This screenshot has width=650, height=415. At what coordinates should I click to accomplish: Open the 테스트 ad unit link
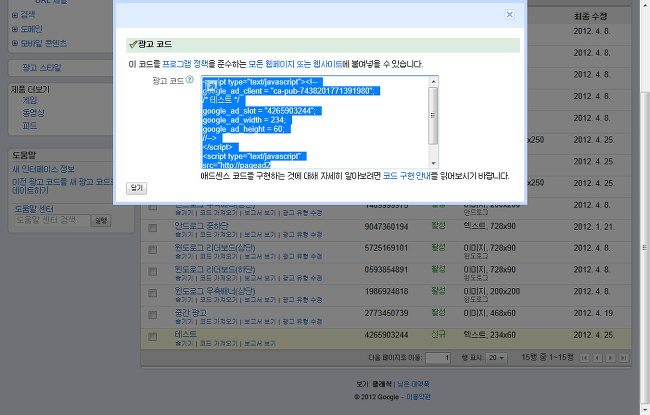pos(185,334)
